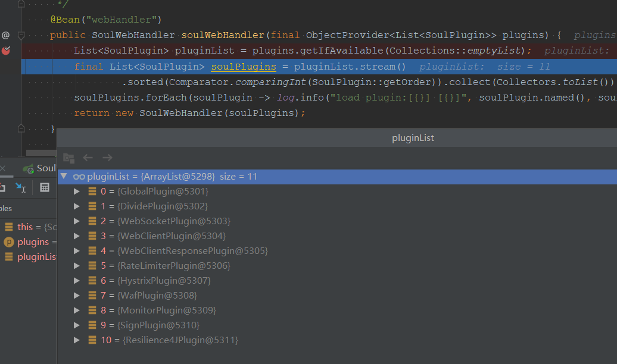Click the list icon next to DividePlugin@5302
Screen dimensions: 617x364
click(x=92, y=206)
